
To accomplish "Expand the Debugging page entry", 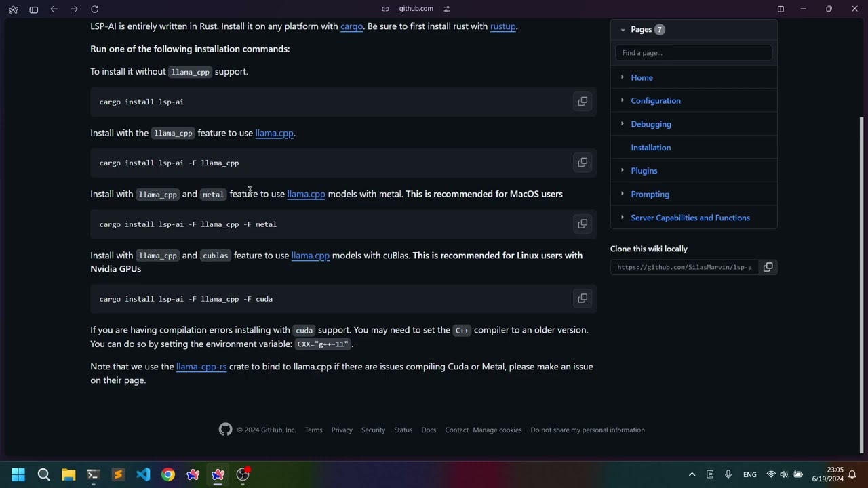I will 622,124.
